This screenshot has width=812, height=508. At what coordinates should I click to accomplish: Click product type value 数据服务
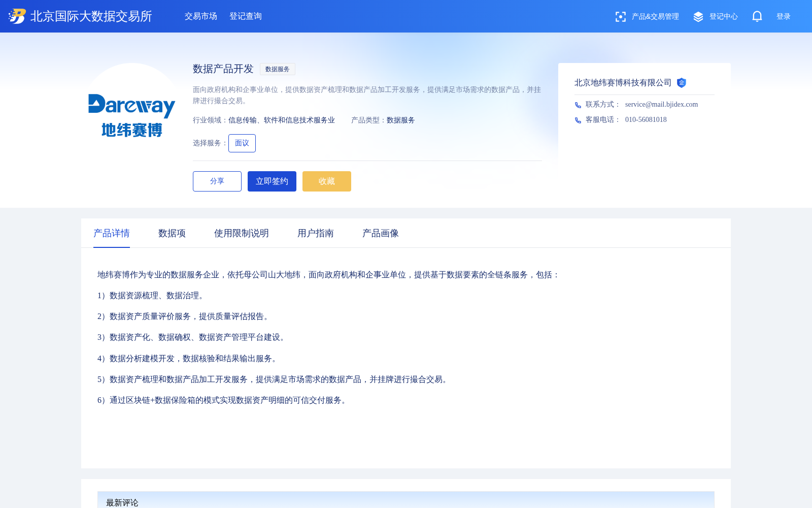pyautogui.click(x=401, y=120)
